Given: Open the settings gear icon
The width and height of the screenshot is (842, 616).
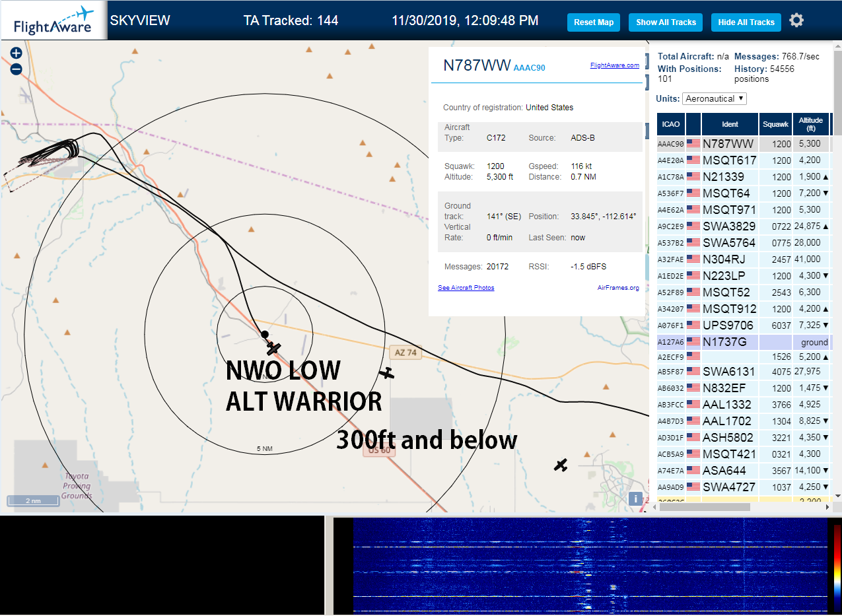Looking at the screenshot, I should pyautogui.click(x=796, y=20).
